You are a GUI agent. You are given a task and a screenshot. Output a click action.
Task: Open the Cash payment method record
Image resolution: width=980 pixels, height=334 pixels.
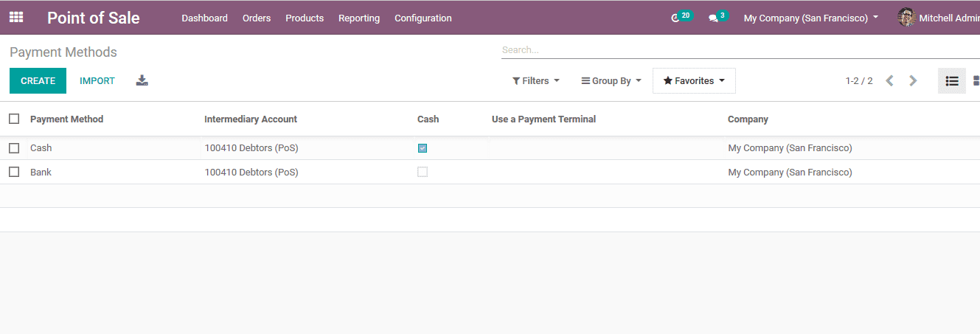click(41, 148)
